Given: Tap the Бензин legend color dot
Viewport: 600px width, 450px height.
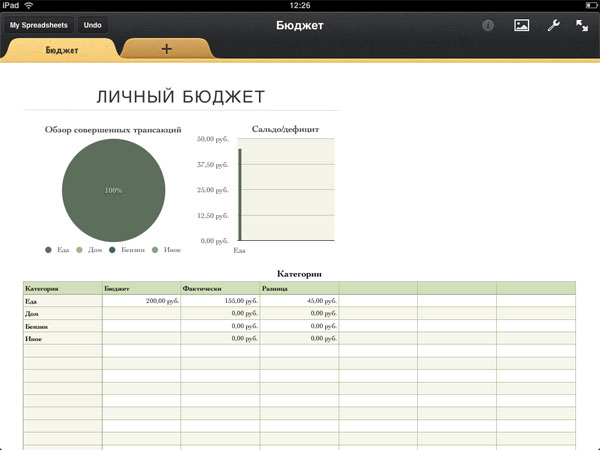Looking at the screenshot, I should (x=112, y=250).
